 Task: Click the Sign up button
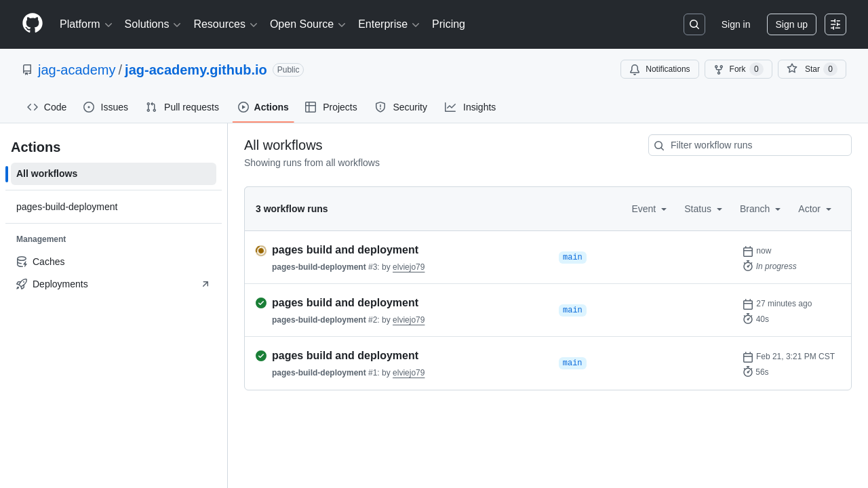pyautogui.click(x=791, y=24)
